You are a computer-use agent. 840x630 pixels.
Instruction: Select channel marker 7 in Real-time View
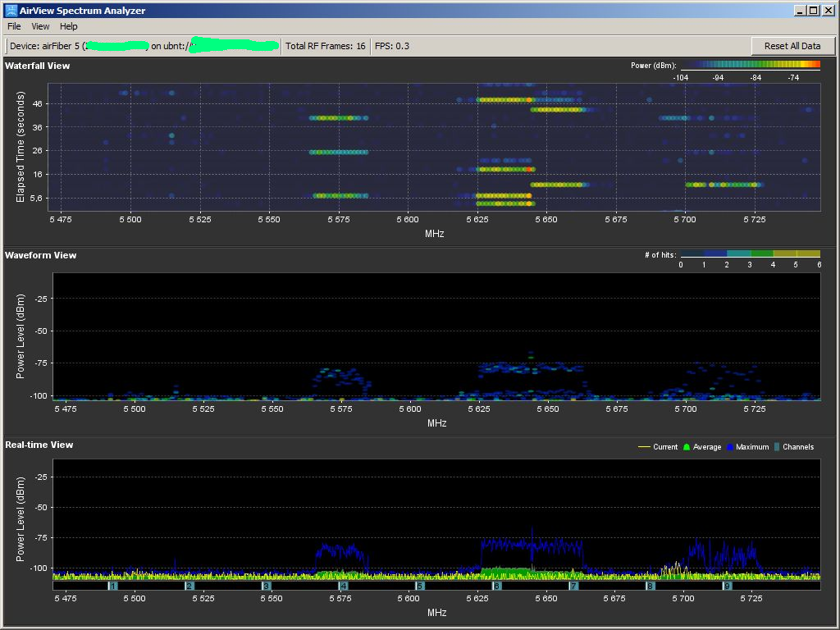tap(573, 586)
